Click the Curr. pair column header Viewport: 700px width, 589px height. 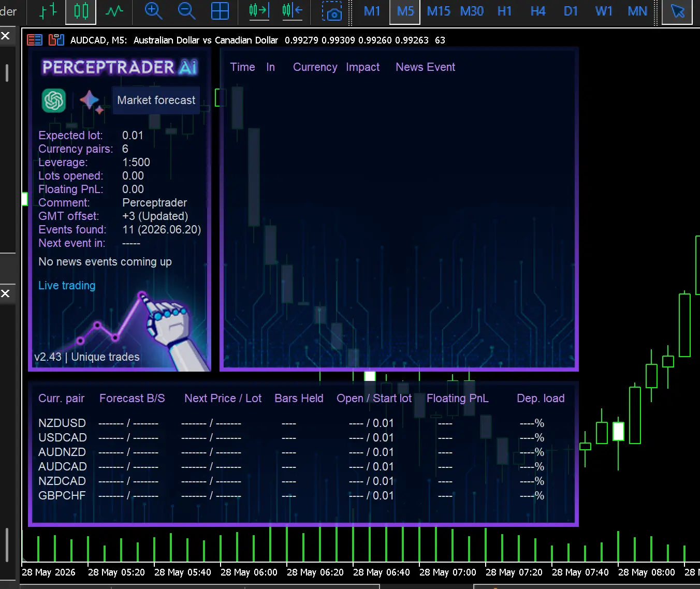tap(61, 398)
